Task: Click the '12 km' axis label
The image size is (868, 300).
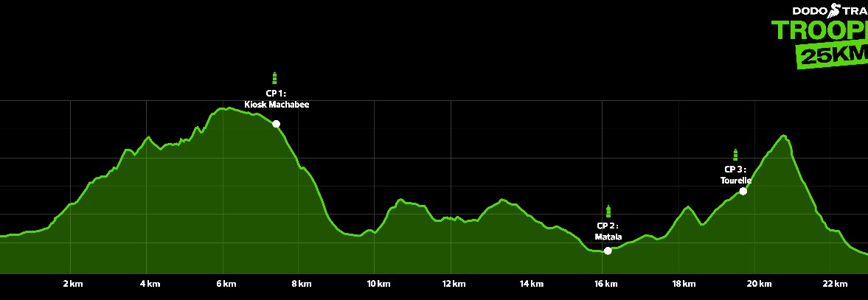Action: (x=454, y=284)
